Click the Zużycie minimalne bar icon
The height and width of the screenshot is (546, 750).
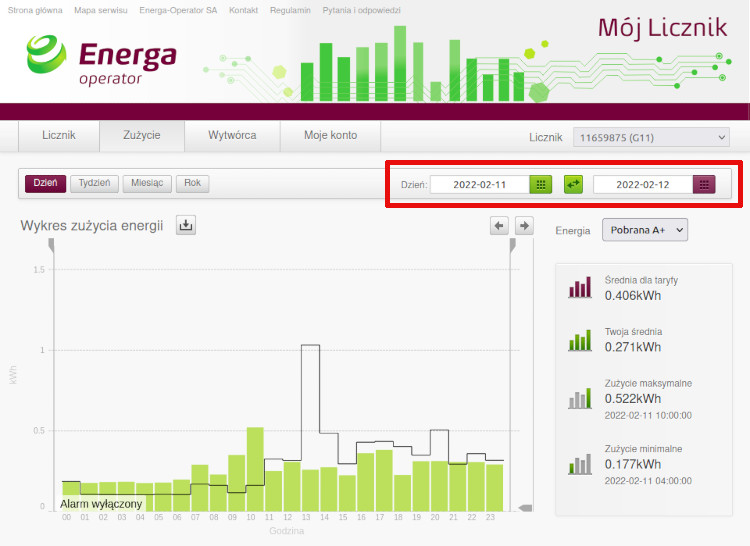click(580, 463)
